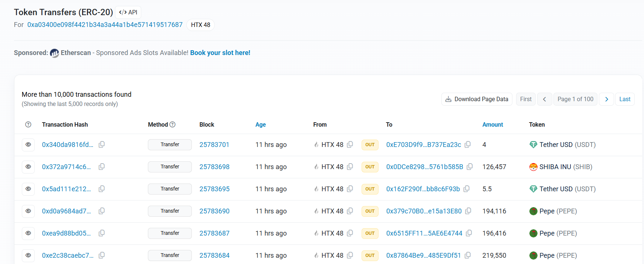644x264 pixels.
Task: Click the OUT badge in block 25783687 row
Action: coord(370,233)
